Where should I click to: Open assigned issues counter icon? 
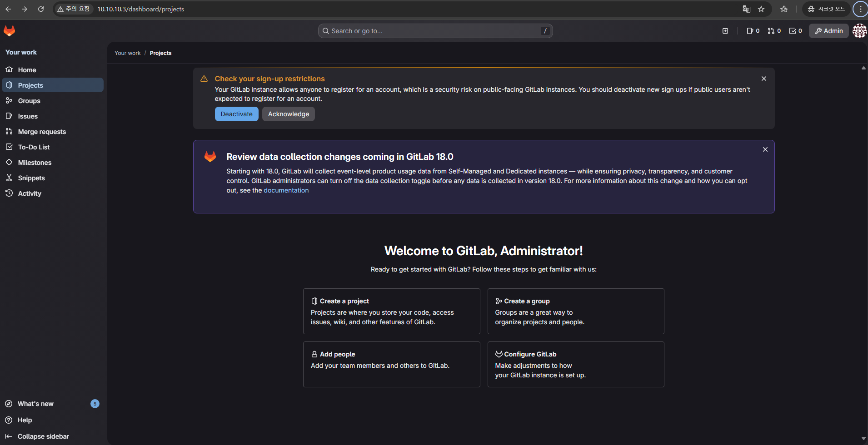pos(753,31)
